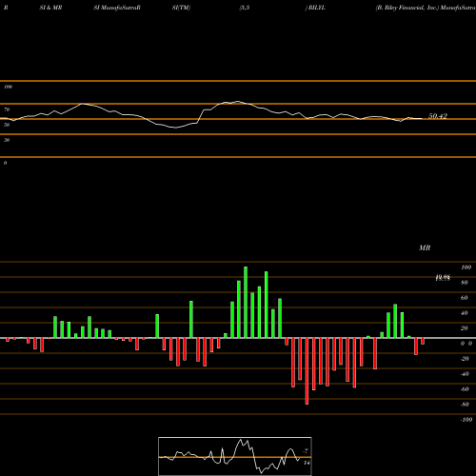Click the RSI axis label 50
Image resolution: width=476 pixels, height=476 pixels.
coord(7,125)
